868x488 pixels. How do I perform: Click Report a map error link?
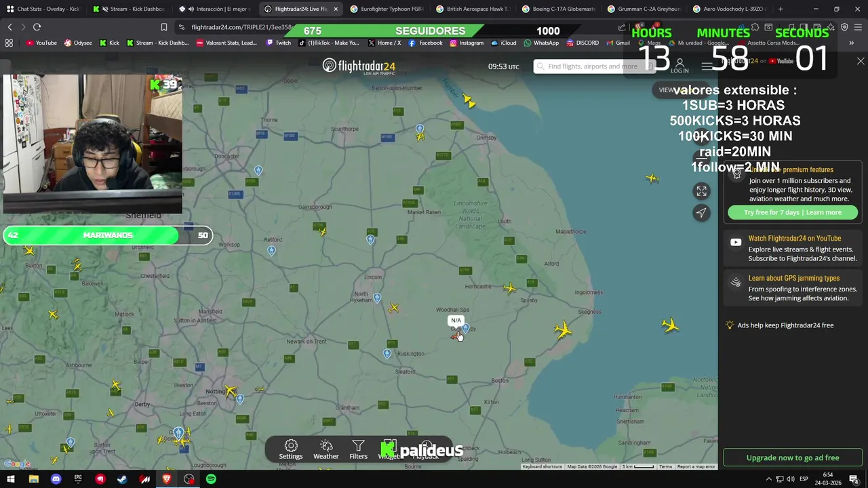(x=696, y=466)
